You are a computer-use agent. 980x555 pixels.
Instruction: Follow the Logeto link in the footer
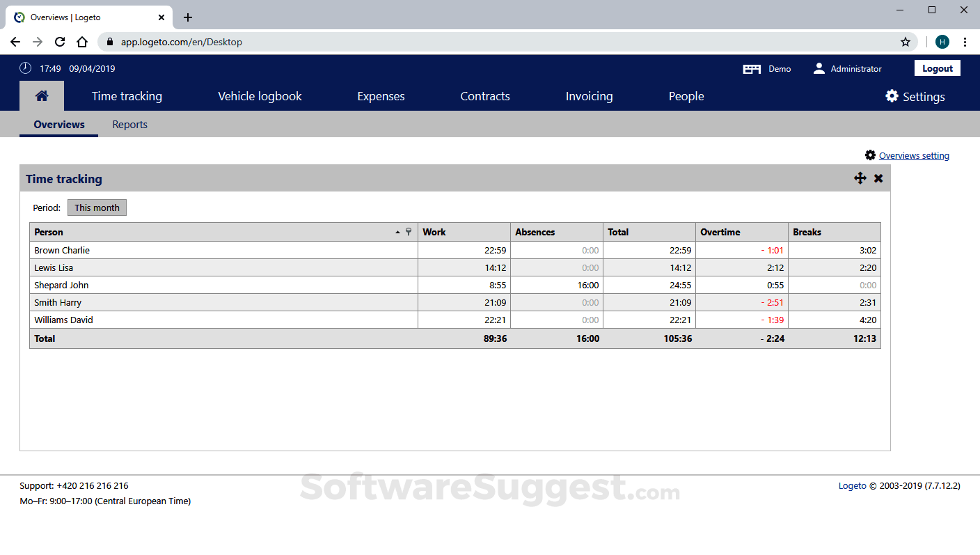coord(853,485)
